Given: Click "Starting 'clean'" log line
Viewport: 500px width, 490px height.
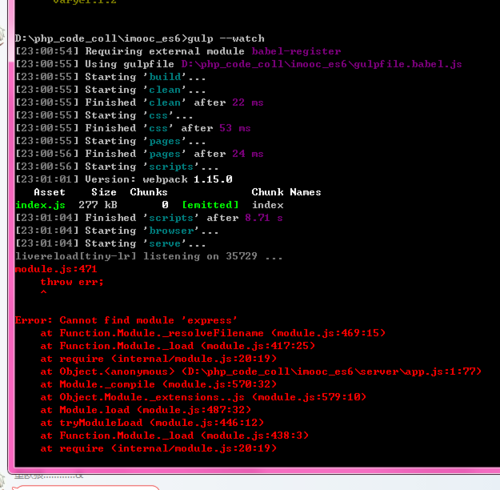Looking at the screenshot, I should 111,90.
